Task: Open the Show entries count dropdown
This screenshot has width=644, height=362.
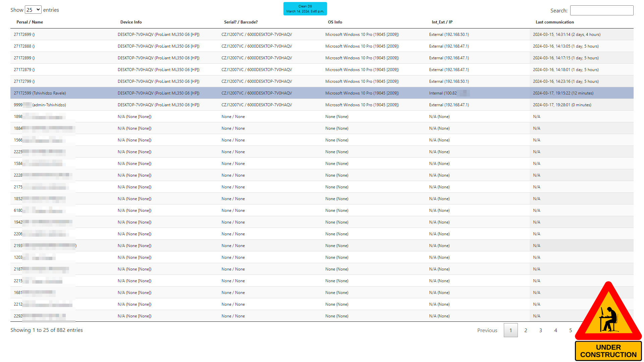Action: [x=33, y=10]
